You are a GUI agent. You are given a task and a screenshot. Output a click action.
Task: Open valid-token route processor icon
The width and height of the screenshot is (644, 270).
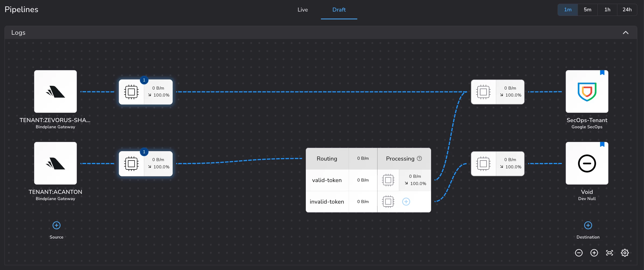tap(388, 180)
